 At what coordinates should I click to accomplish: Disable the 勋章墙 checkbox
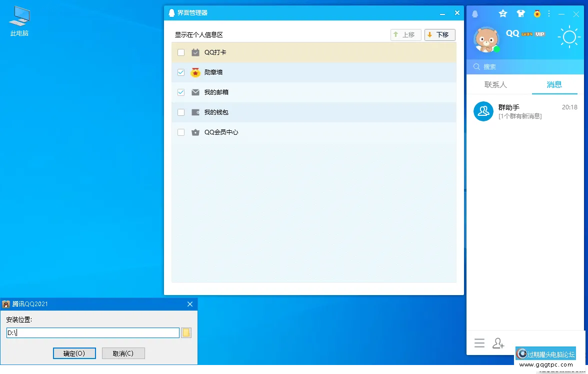180,72
